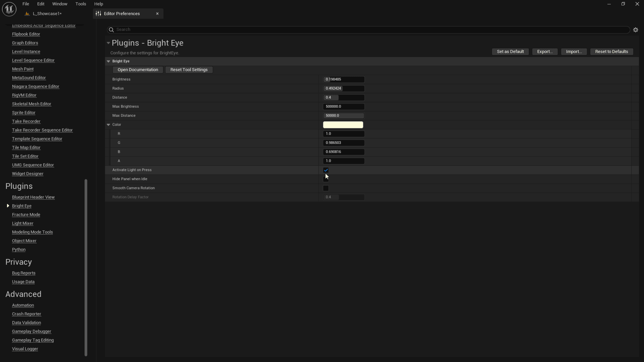
Task: Open Niagara Sequence Editor settings
Action: click(36, 86)
